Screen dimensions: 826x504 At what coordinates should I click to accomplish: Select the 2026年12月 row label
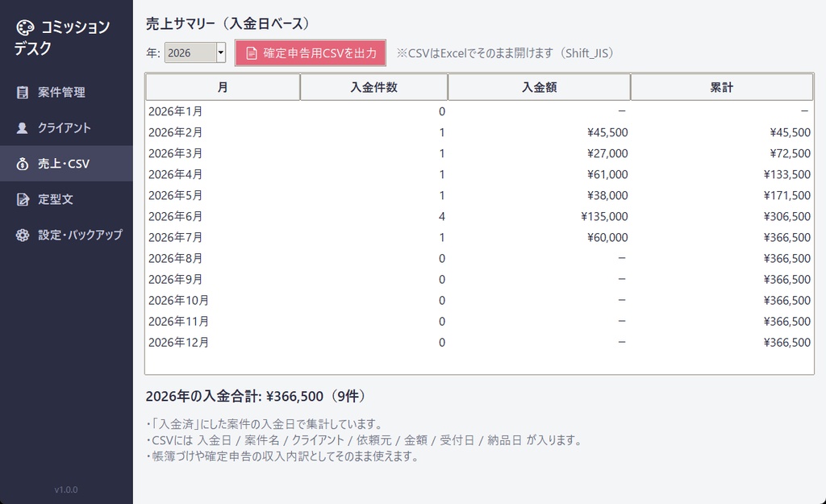click(x=178, y=343)
